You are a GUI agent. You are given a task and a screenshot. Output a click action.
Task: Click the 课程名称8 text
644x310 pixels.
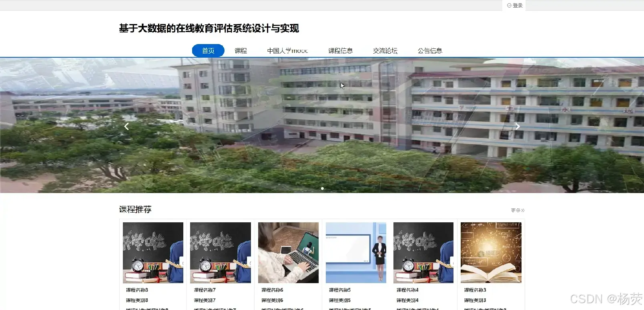(x=137, y=290)
